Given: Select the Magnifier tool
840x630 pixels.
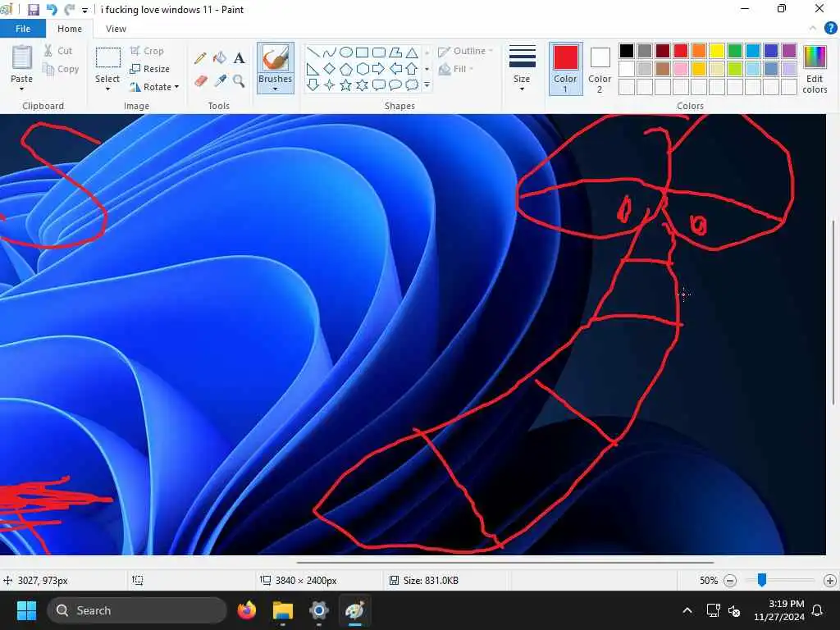Looking at the screenshot, I should 239,81.
